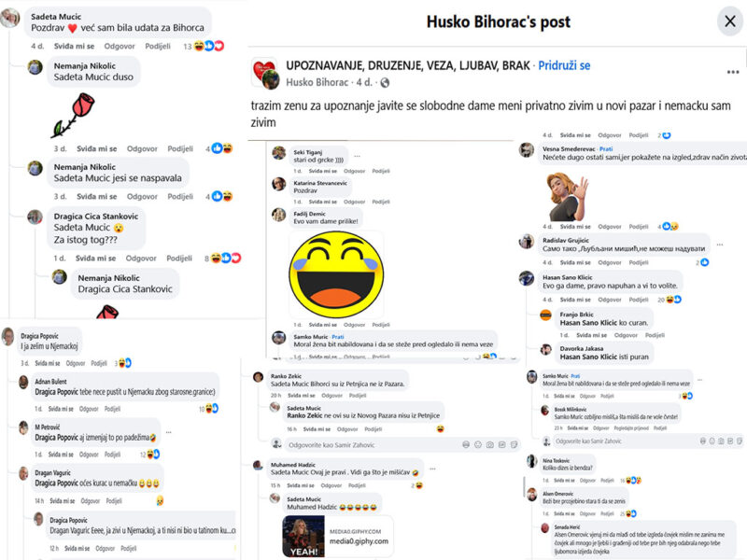Viewport: 747px width, 560px height.
Task: Click Odgovor under Hasan Sano Klicic comment
Action: (x=610, y=300)
